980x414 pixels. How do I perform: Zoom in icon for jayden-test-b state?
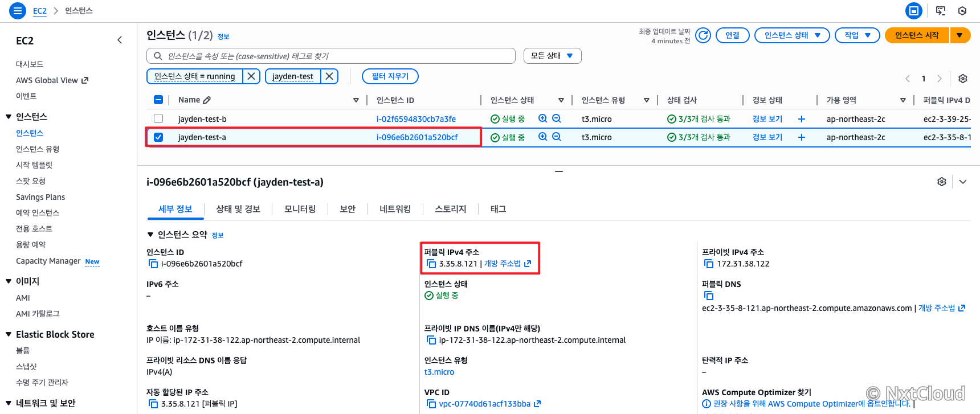point(543,118)
